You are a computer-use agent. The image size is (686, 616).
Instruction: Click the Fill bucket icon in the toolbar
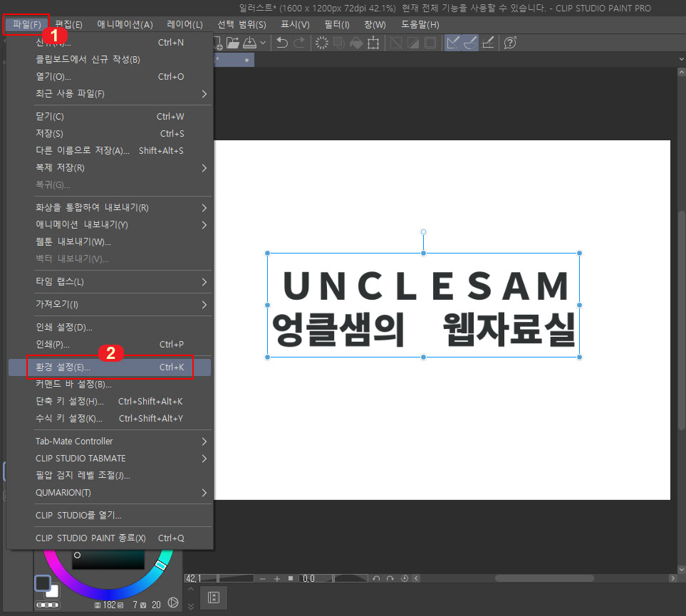click(356, 43)
